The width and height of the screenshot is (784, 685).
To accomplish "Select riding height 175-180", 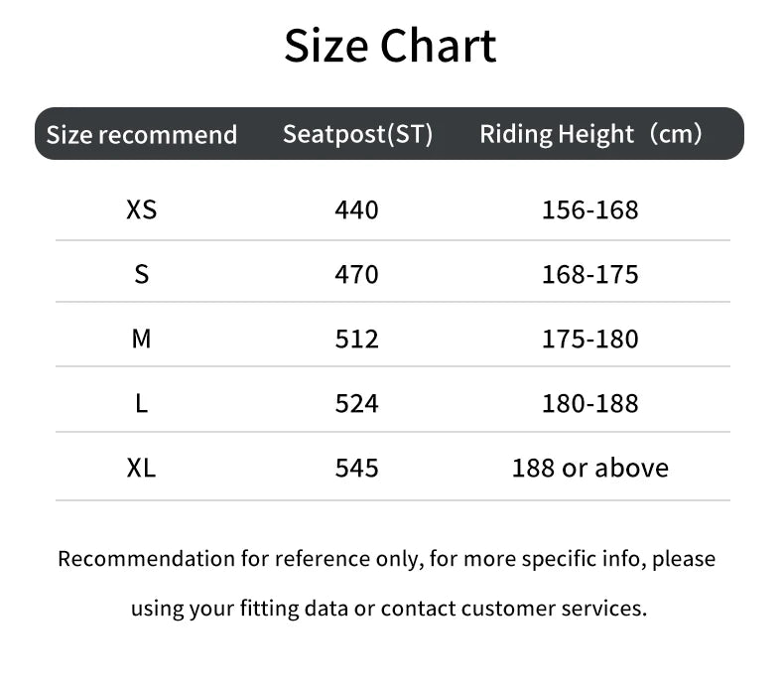I will 590,339.
